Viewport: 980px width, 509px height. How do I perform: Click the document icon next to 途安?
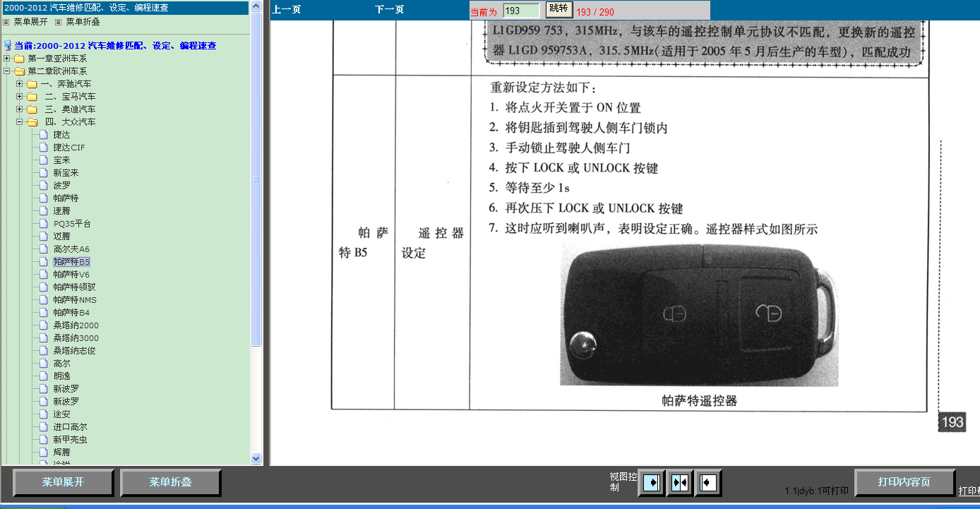coord(44,414)
